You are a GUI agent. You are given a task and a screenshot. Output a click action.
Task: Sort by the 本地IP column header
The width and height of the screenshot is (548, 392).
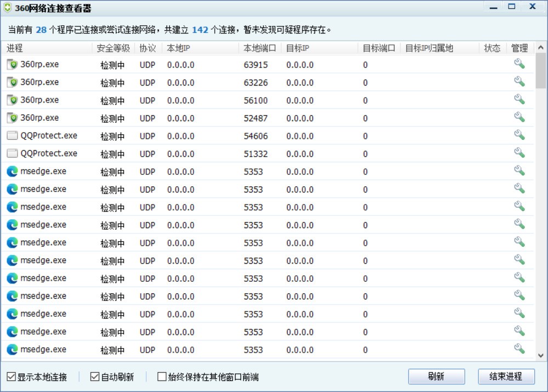point(200,48)
